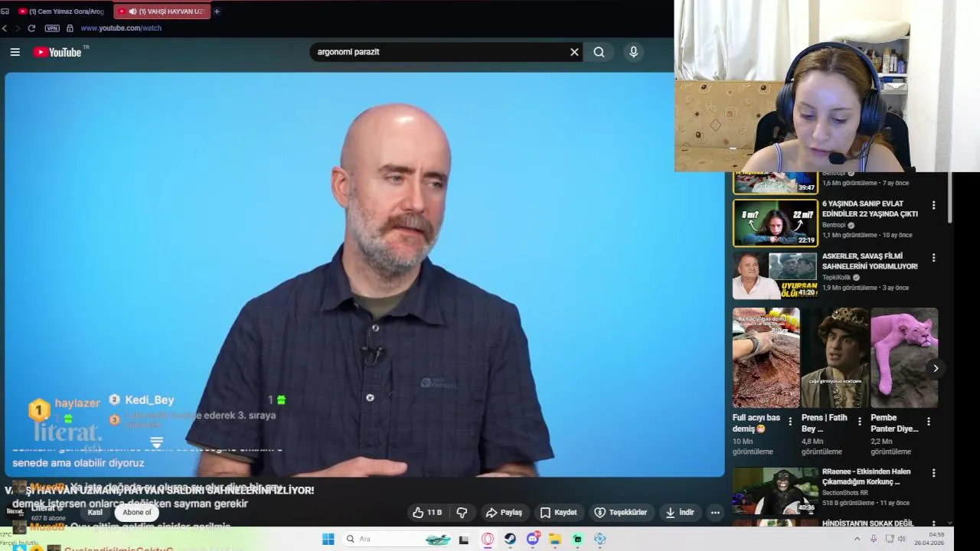Open the chimpanzee RRaenee video thumbnail
The height and width of the screenshot is (551, 980).
(775, 491)
